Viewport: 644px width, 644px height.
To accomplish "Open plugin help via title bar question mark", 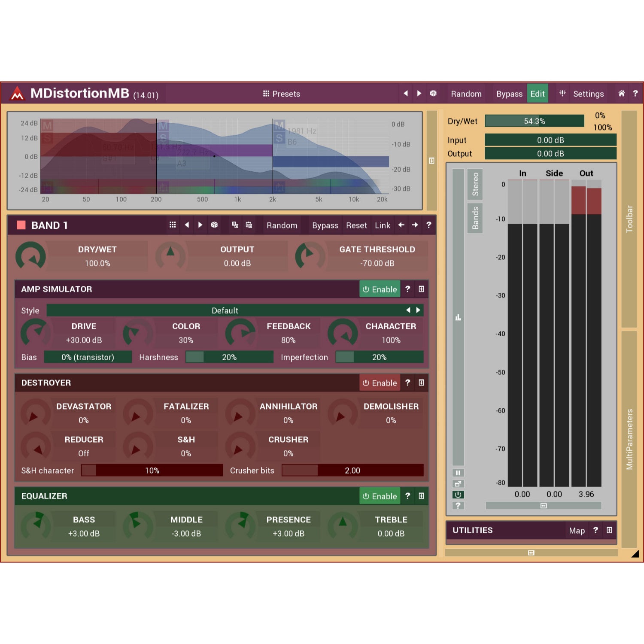I will pos(635,94).
